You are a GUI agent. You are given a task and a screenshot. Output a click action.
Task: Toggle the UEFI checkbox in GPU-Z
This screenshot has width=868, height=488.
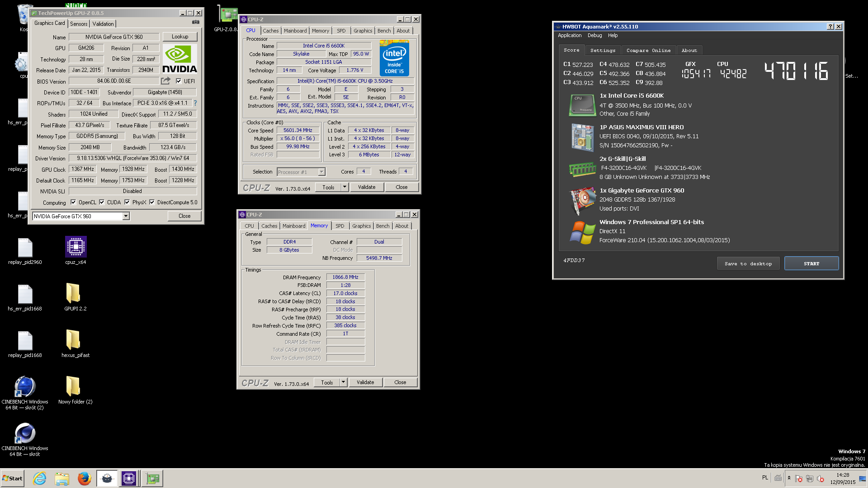(x=179, y=81)
